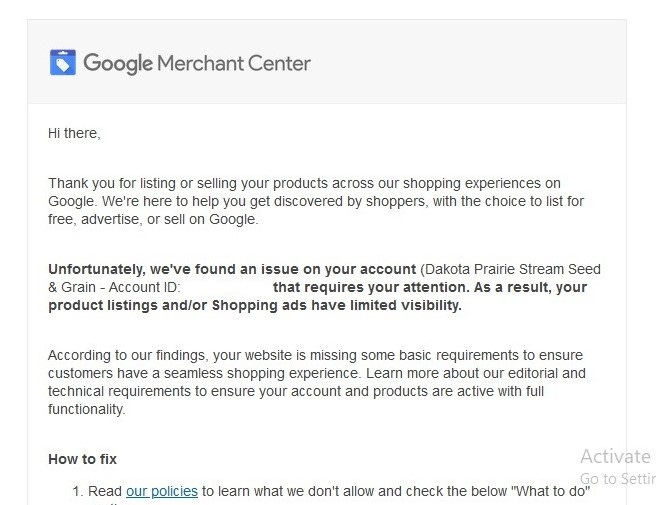Screen dimensions: 656x505
Task: Click 'free, advertise, or sell on Google' line
Action: (x=153, y=219)
